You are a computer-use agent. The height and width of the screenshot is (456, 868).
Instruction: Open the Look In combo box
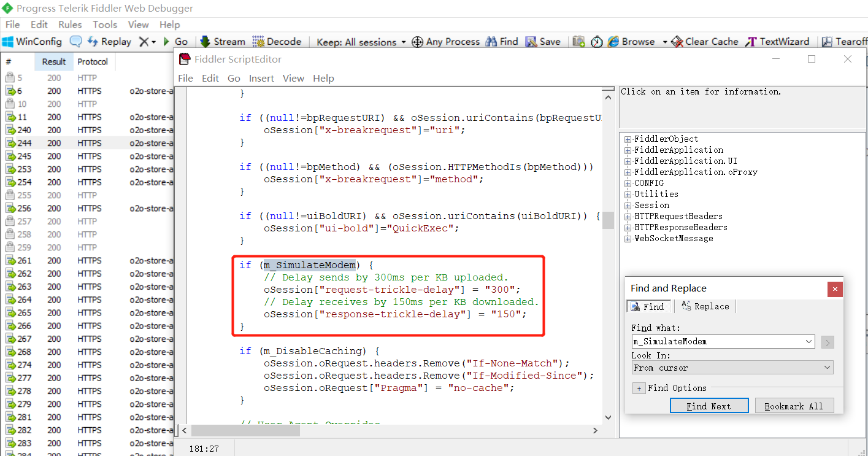tap(732, 368)
